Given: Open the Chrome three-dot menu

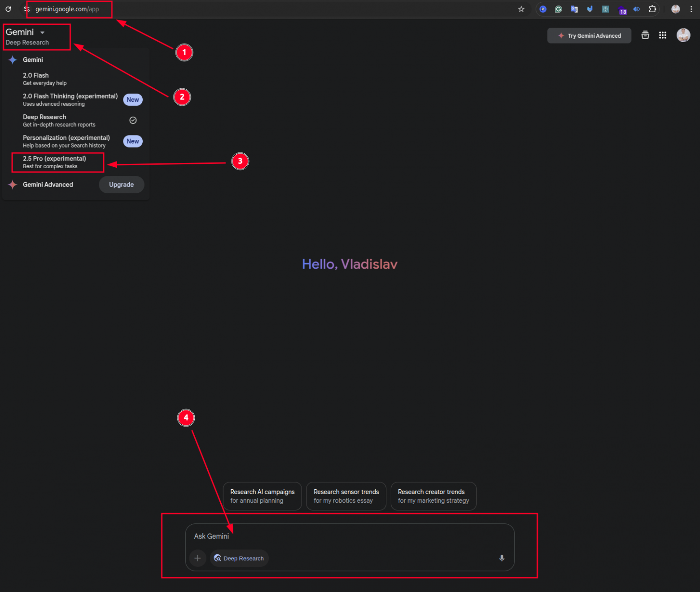Looking at the screenshot, I should (x=691, y=9).
